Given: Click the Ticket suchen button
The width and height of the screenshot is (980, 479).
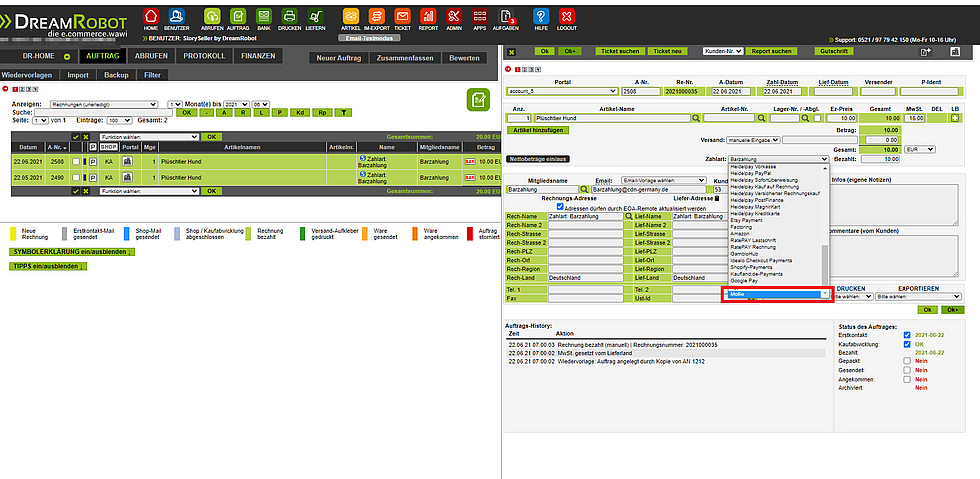Looking at the screenshot, I should pyautogui.click(x=620, y=51).
